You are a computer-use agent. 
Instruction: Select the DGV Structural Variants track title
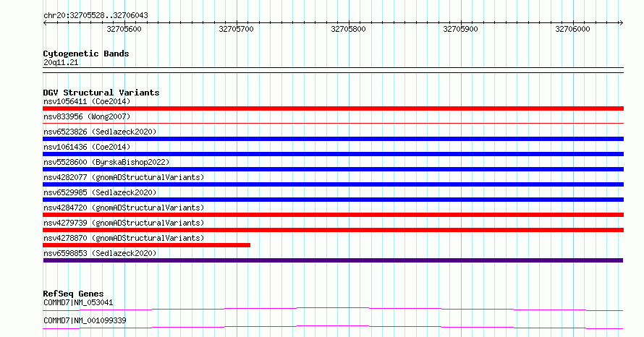pyautogui.click(x=101, y=93)
